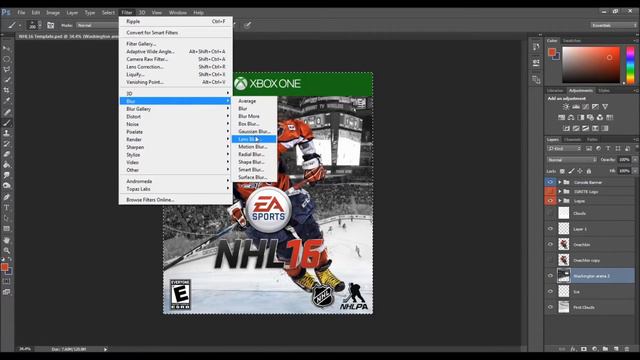This screenshot has width=640, height=360.
Task: Click the hue spectrum slider
Action: point(630,65)
